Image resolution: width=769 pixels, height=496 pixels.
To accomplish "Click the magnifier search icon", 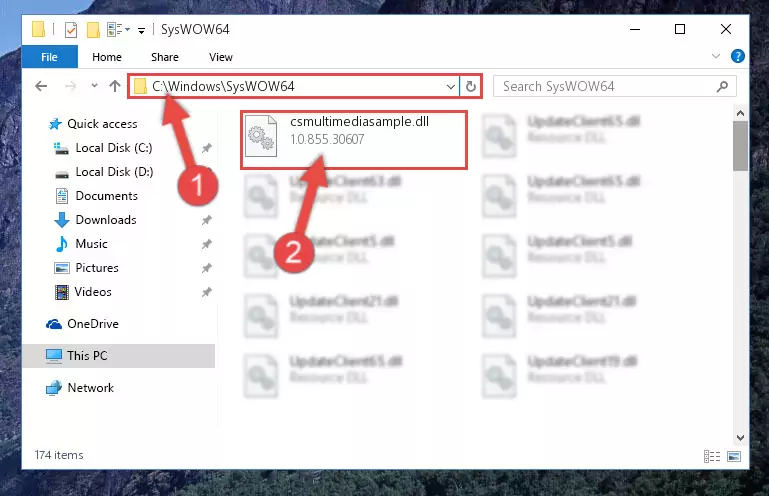I will coord(722,87).
